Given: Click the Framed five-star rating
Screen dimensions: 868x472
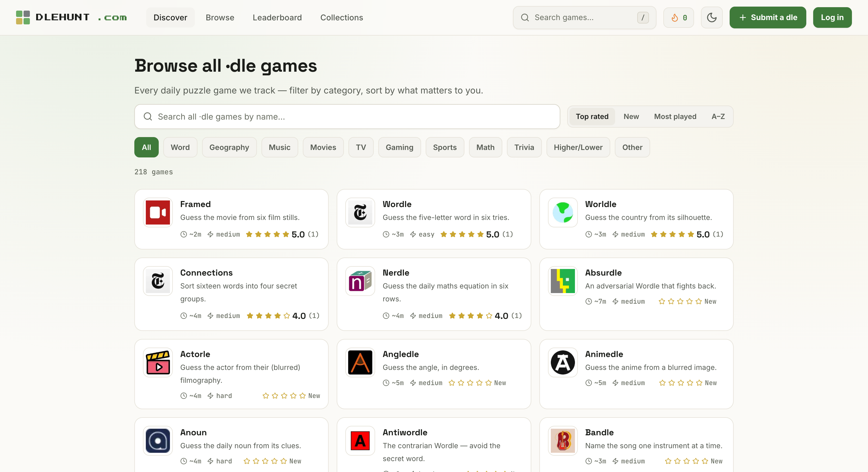Looking at the screenshot, I should click(267, 234).
